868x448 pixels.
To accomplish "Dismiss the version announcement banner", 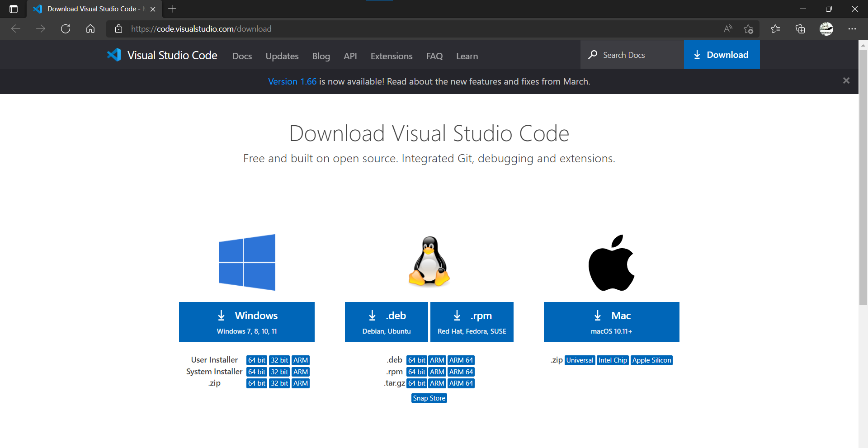I will [x=846, y=80].
